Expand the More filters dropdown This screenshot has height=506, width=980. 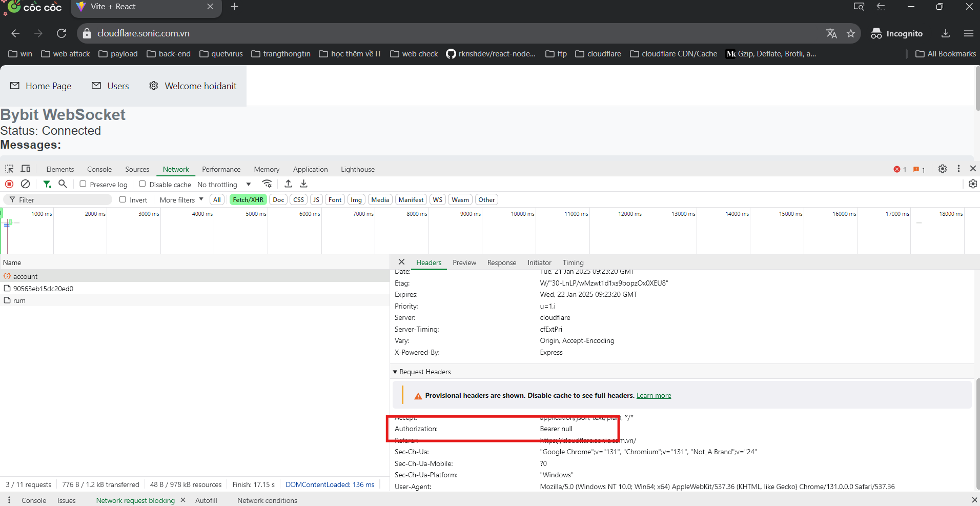pyautogui.click(x=181, y=200)
